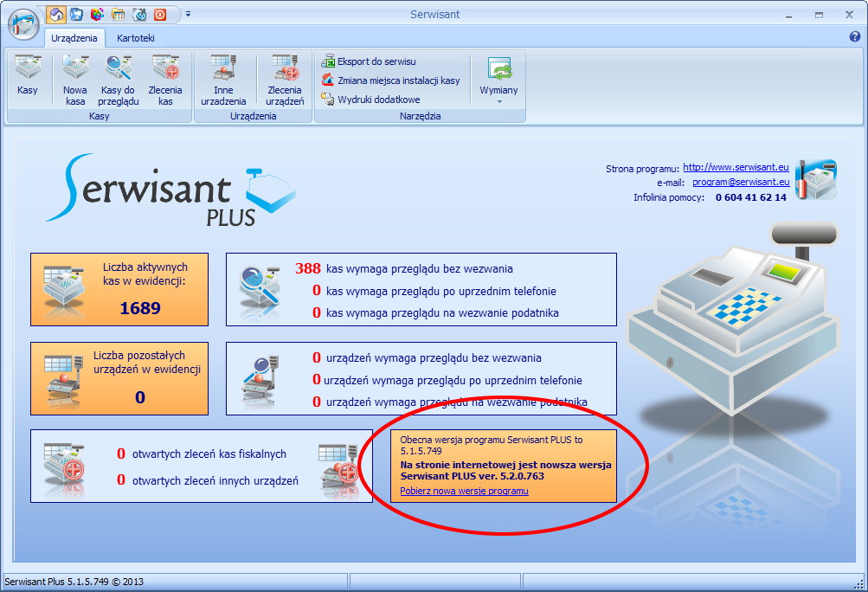Open the help question mark icon
This screenshot has width=868, height=592.
(x=854, y=36)
